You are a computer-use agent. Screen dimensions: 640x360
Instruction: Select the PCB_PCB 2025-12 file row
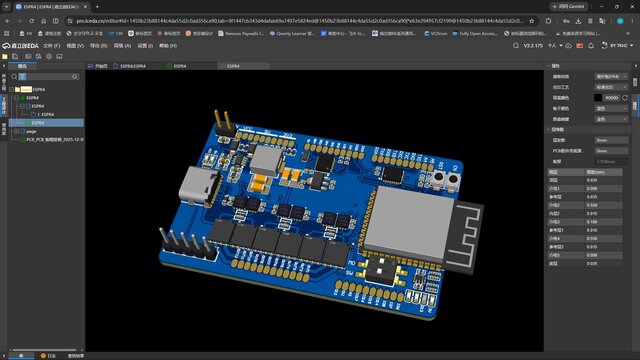tap(52, 140)
